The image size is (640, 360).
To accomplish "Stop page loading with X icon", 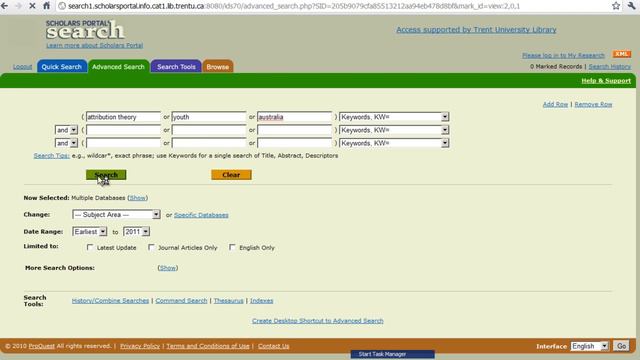I will 32,6.
